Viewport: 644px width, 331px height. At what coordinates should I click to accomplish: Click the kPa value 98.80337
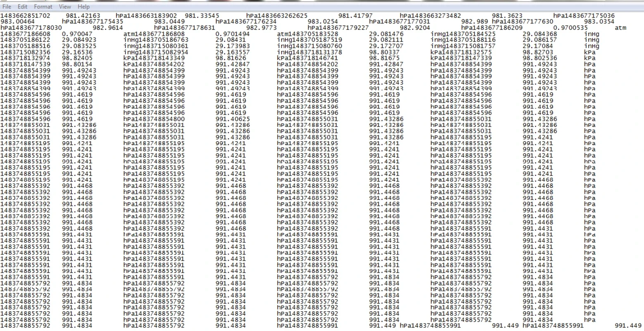pos(384,52)
